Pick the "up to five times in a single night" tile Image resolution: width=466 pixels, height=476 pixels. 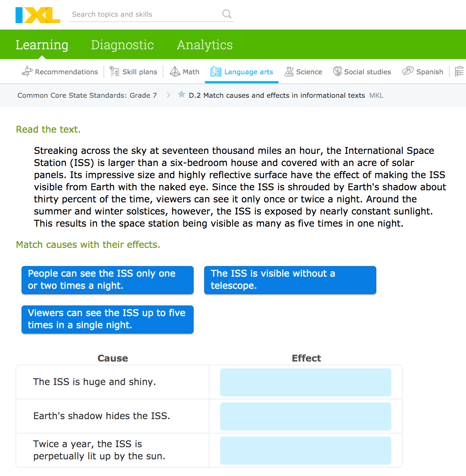(107, 319)
